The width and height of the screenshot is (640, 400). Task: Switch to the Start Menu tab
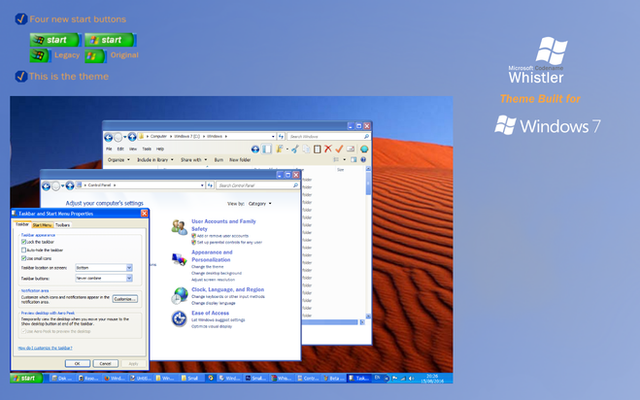point(42,225)
